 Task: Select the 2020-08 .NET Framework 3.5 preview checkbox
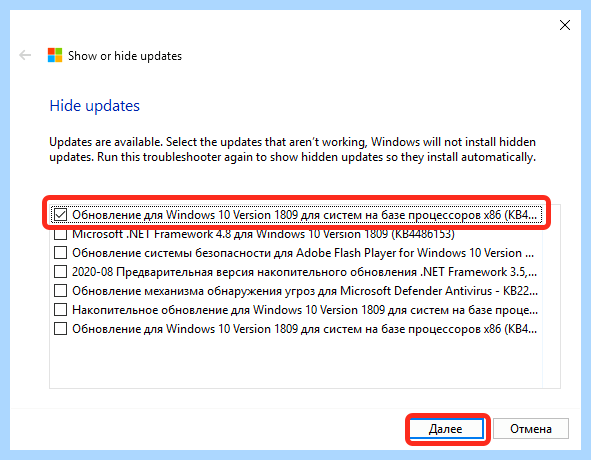click(60, 271)
